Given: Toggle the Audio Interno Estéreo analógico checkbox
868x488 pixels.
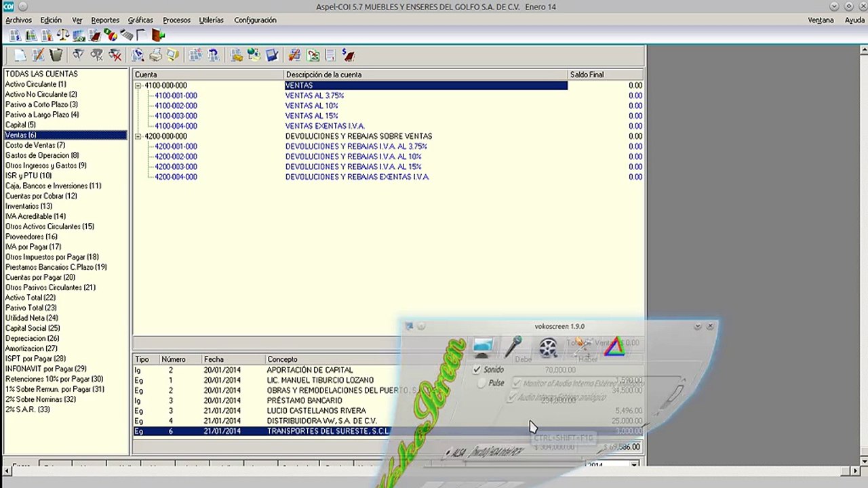Looking at the screenshot, I should coord(511,398).
